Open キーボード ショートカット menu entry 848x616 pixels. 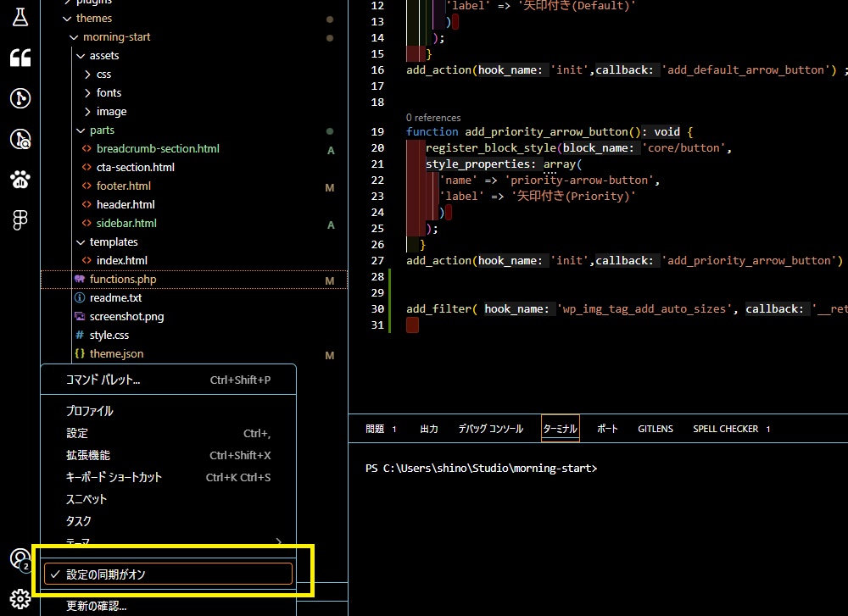tap(168, 478)
